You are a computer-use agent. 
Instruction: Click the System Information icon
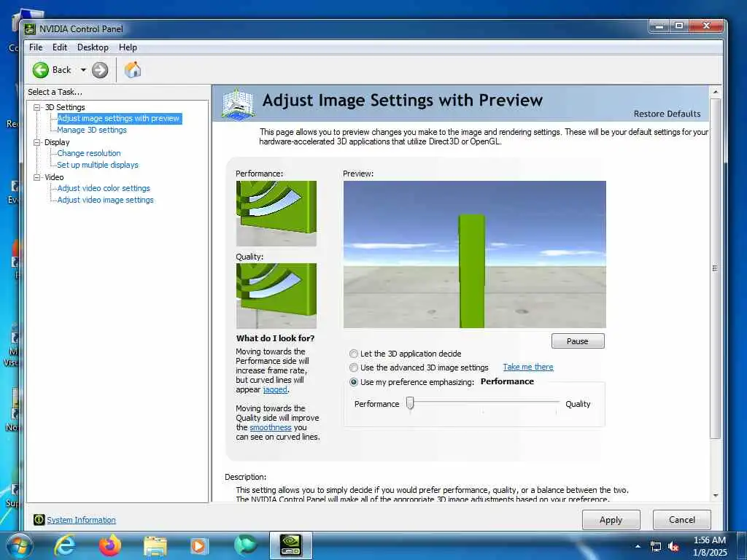coord(39,519)
